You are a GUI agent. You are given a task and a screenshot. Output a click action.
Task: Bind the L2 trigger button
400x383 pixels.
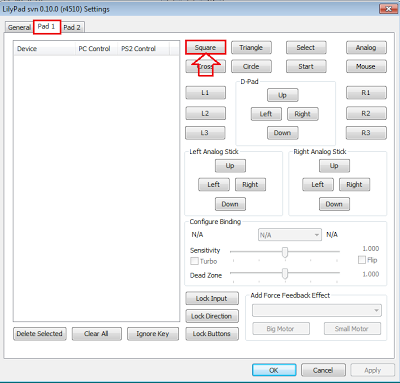pos(205,113)
